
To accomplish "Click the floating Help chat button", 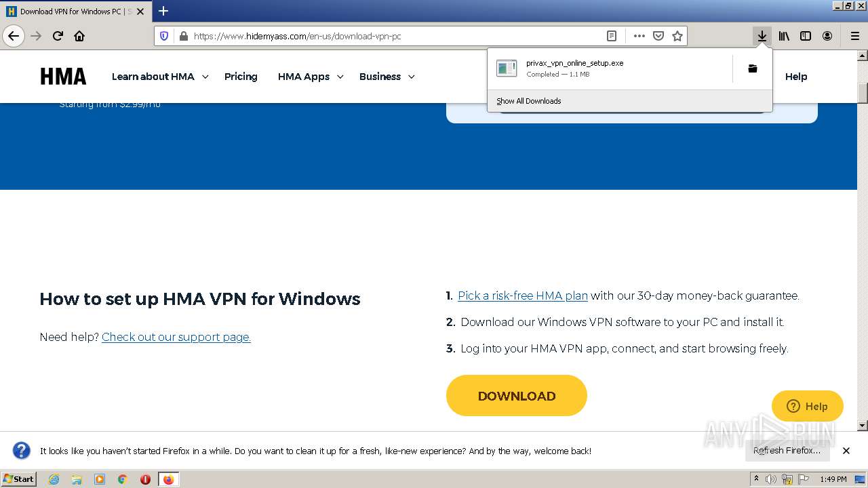I will click(808, 407).
